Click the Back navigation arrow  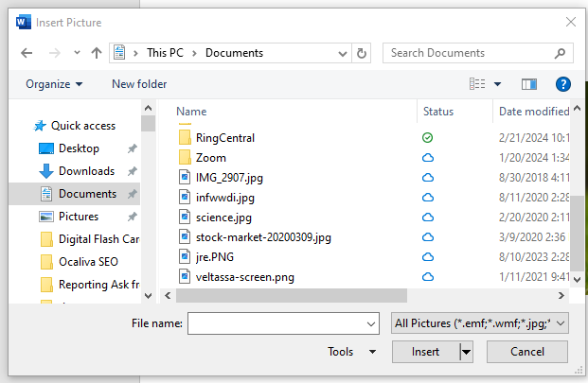27,53
